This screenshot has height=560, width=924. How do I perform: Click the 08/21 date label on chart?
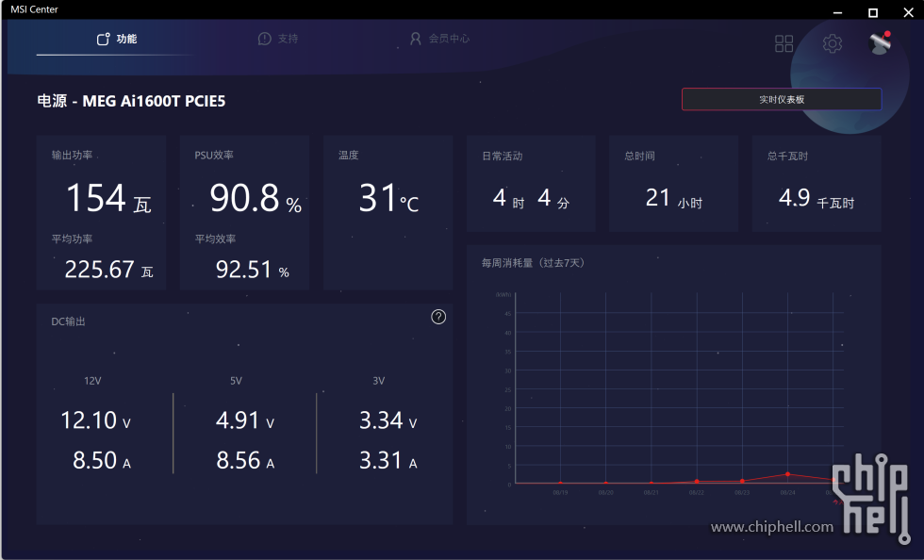(x=652, y=492)
